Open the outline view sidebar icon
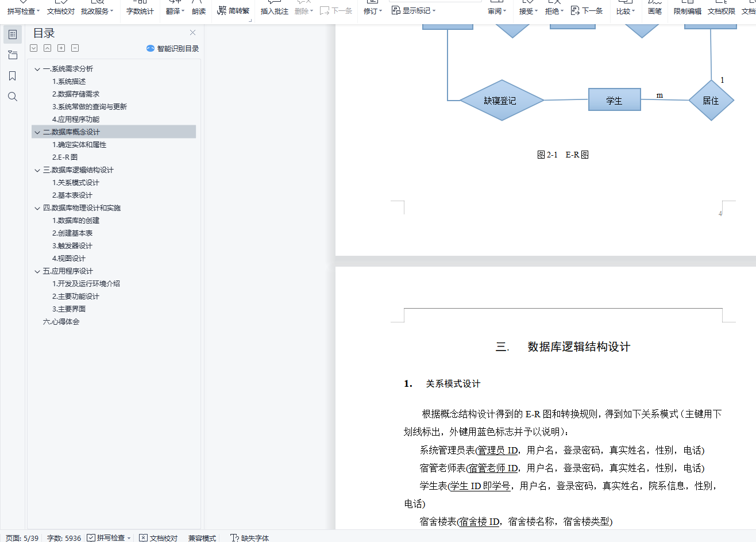This screenshot has height=542, width=756. [x=13, y=34]
